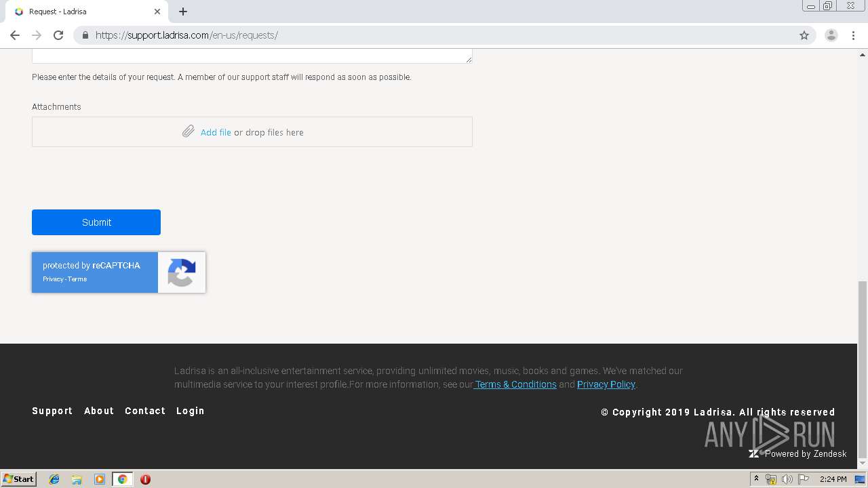The height and width of the screenshot is (488, 868).
Task: Open a new browser tab
Action: [x=183, y=12]
